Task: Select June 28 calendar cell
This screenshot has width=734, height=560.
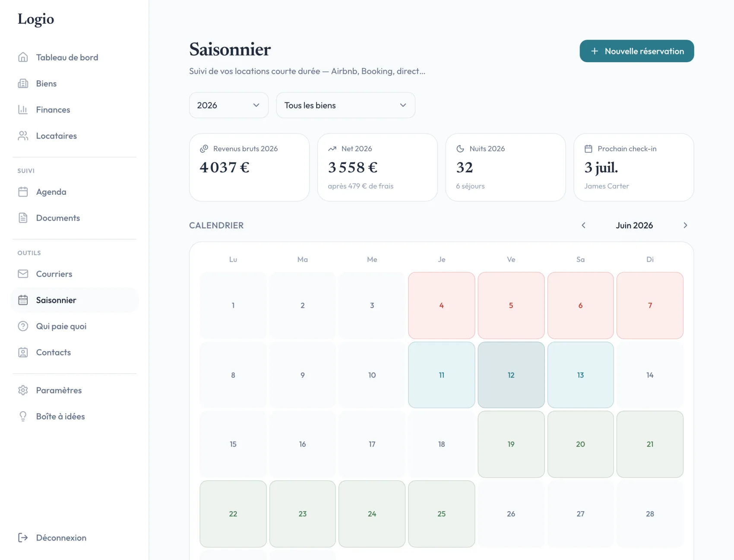Action: pos(650,514)
